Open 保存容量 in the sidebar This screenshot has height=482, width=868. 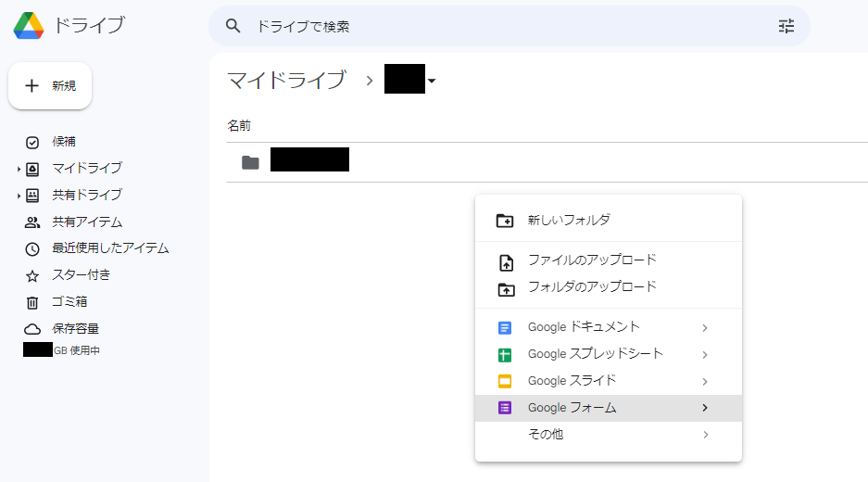point(75,328)
